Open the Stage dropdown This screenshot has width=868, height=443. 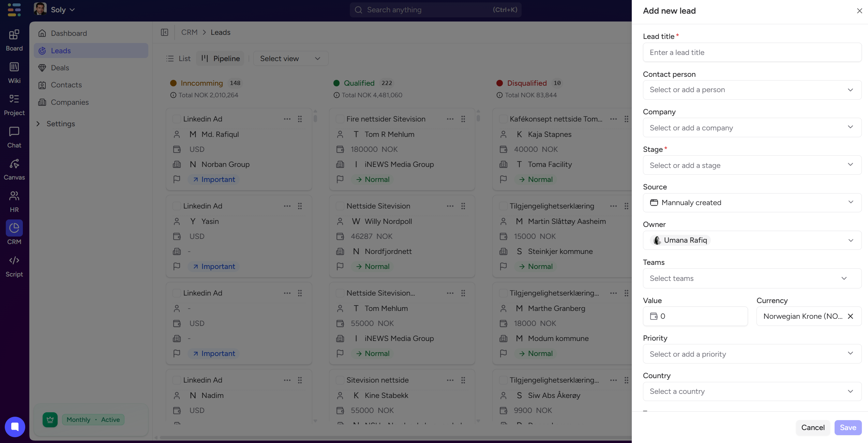752,165
